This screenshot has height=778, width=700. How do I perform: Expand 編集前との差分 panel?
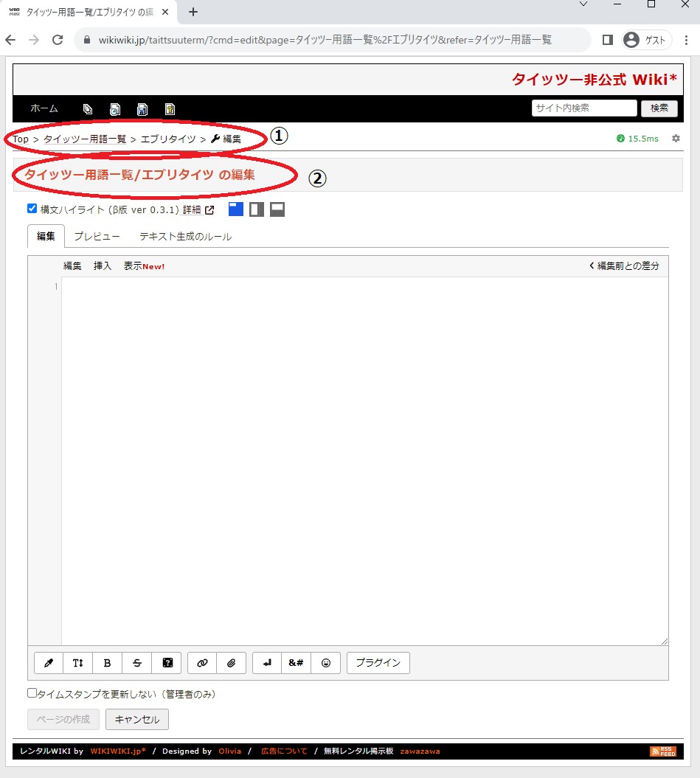click(624, 265)
